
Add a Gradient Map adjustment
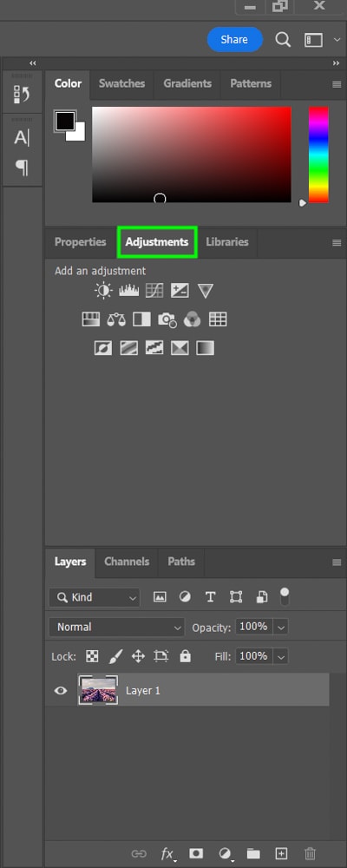(x=206, y=348)
